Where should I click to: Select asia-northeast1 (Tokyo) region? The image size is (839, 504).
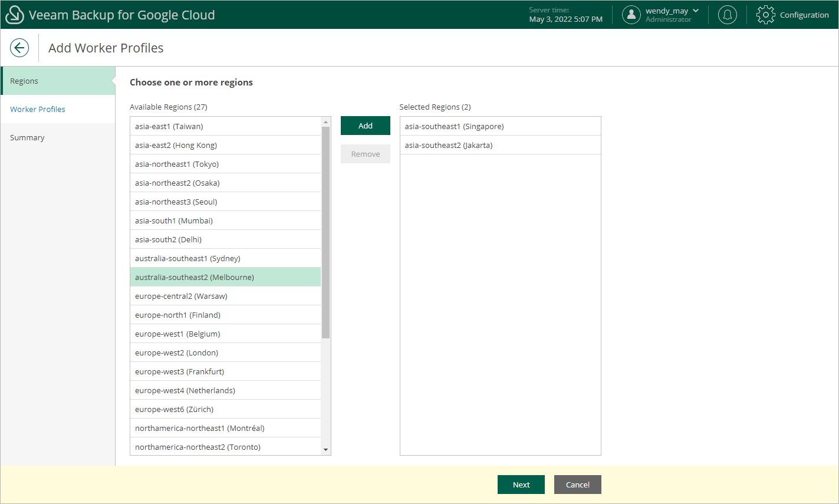coord(225,164)
